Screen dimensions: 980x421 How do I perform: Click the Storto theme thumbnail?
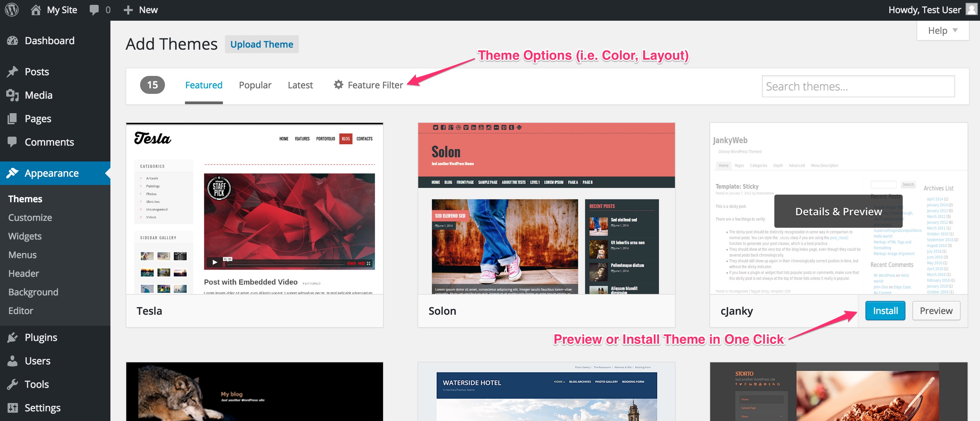pos(839,392)
